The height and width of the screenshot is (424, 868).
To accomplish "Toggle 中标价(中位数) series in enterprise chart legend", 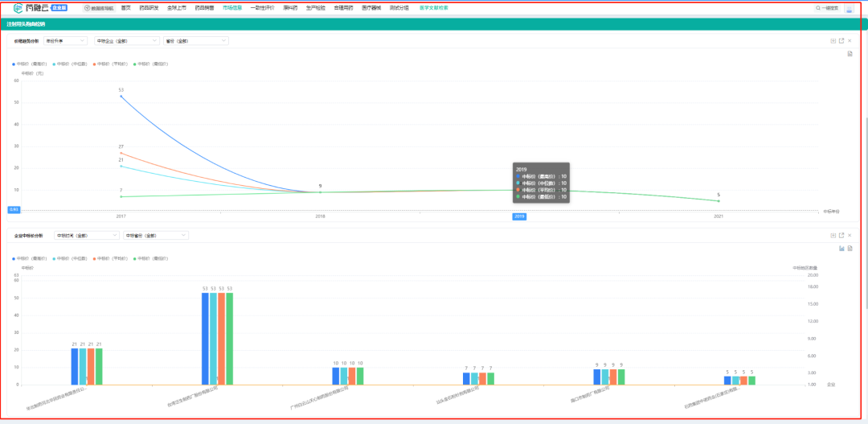I will (x=70, y=258).
